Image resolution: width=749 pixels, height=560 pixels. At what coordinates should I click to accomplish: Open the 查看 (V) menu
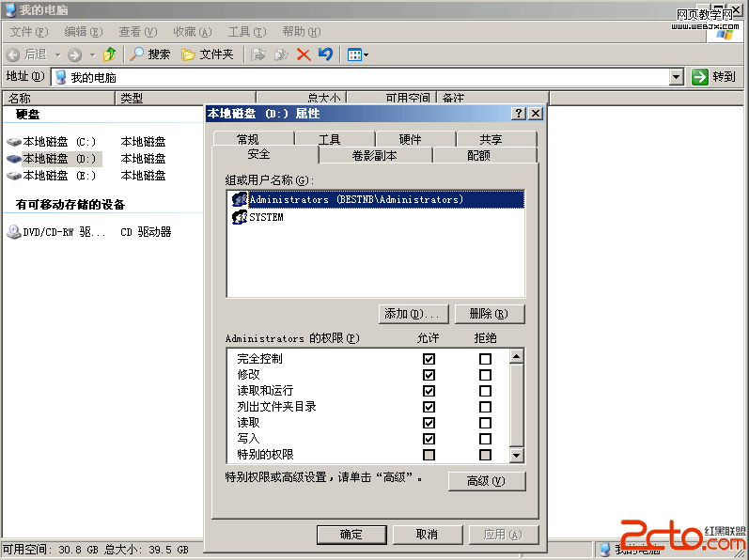point(137,32)
